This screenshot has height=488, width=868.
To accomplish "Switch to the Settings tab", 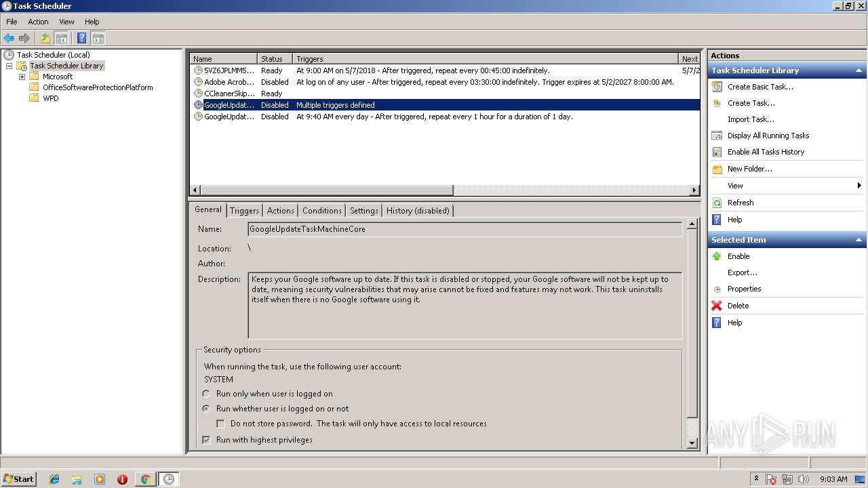I will click(364, 211).
